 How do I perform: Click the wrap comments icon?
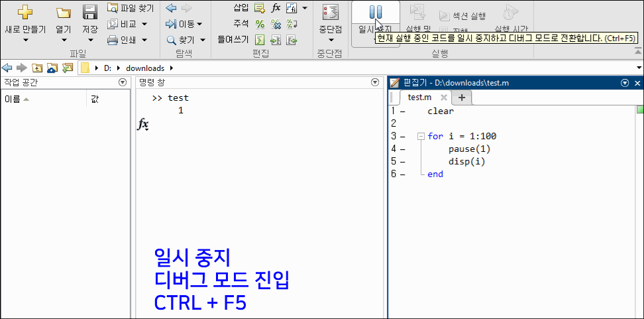coord(292,24)
